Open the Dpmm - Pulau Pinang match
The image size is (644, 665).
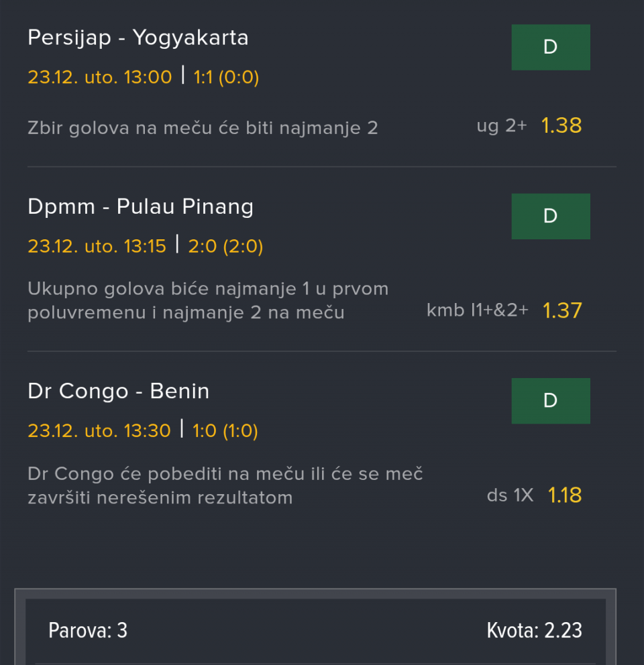point(141,206)
